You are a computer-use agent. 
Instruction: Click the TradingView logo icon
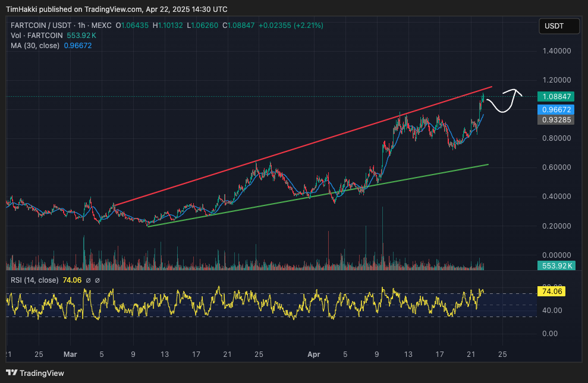click(x=11, y=373)
